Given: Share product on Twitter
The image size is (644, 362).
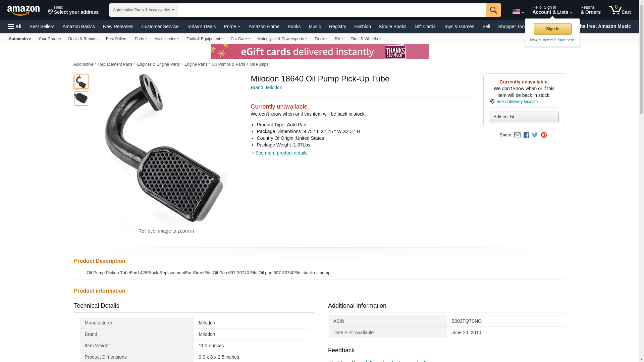Looking at the screenshot, I should pos(535,135).
